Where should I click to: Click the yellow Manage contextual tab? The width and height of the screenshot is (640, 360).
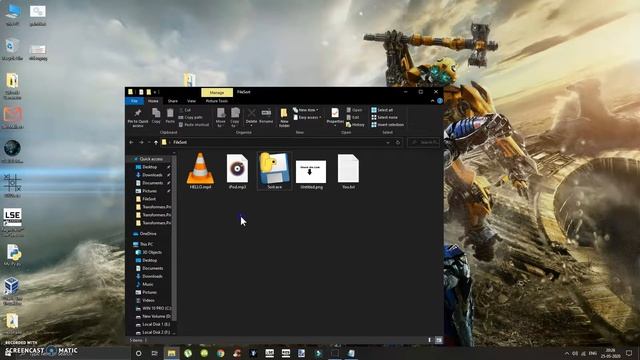coord(217,93)
